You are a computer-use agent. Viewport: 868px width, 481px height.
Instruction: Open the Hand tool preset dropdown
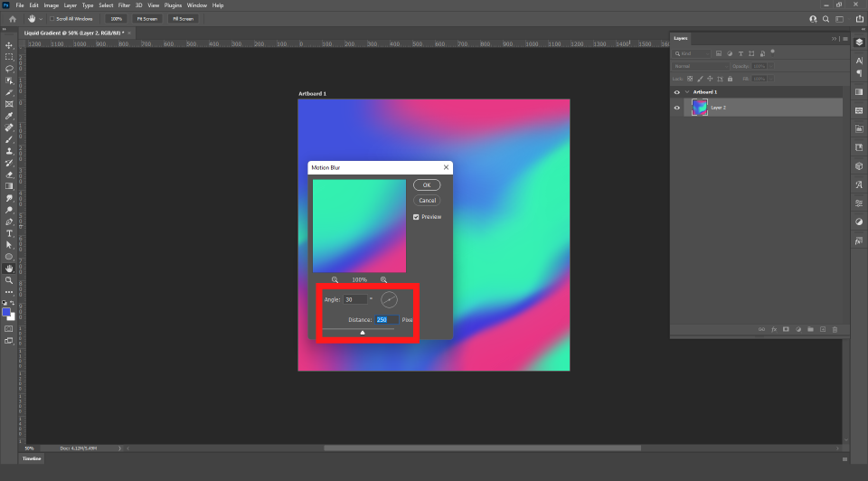point(41,18)
